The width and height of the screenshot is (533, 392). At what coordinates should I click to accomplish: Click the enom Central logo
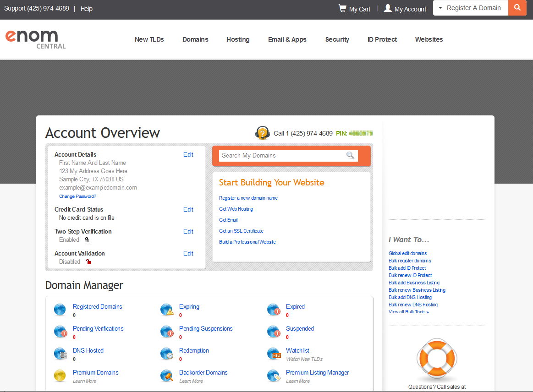[x=35, y=39]
